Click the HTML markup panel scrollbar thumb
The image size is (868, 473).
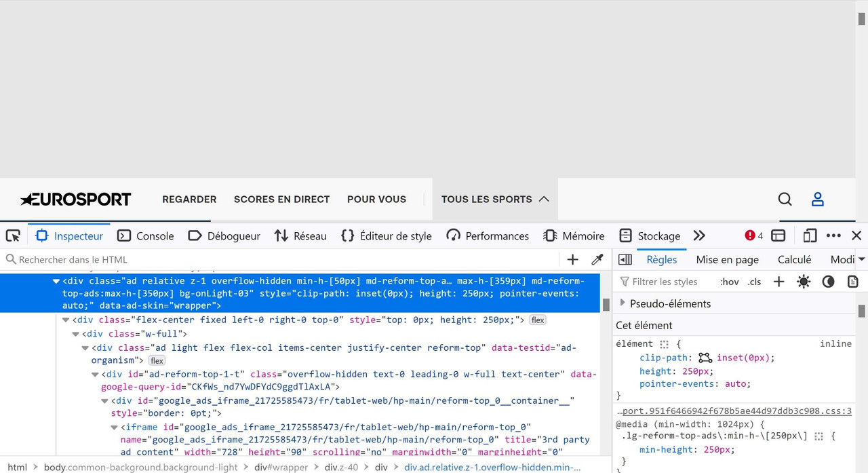(x=606, y=305)
